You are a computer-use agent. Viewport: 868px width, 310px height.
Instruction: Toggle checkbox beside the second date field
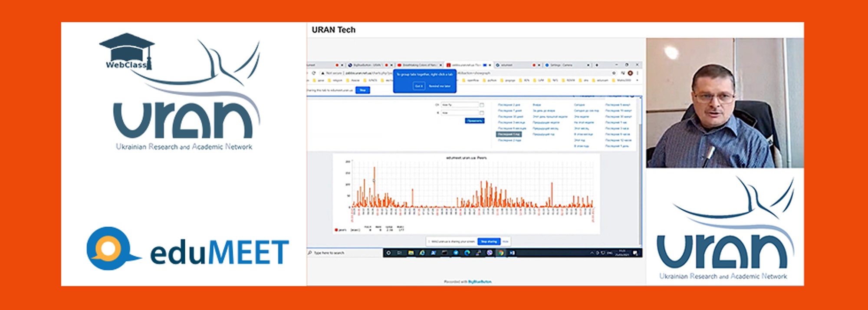pos(481,113)
